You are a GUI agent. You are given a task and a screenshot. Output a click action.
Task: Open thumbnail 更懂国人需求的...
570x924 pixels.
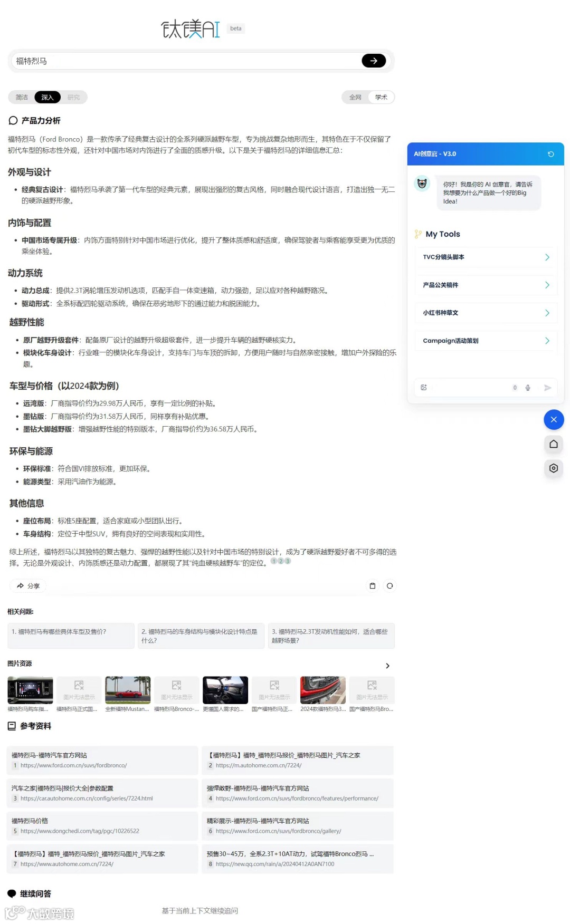(225, 690)
